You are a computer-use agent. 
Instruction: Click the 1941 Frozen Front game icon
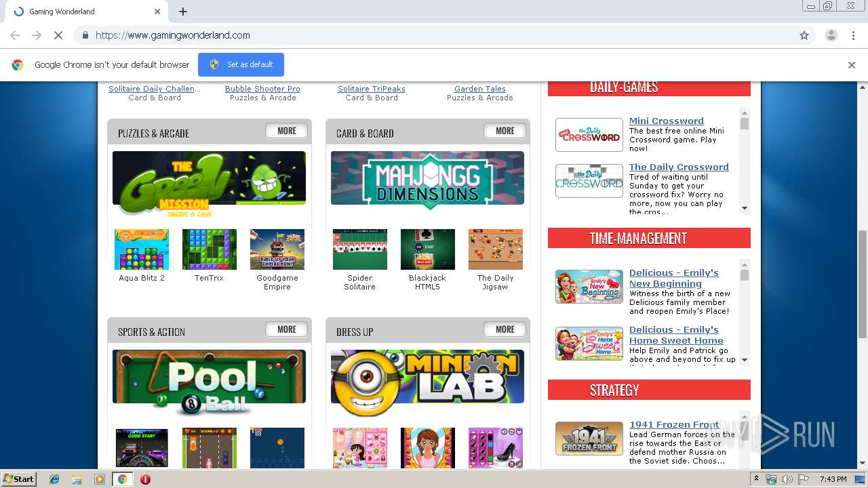pyautogui.click(x=589, y=439)
